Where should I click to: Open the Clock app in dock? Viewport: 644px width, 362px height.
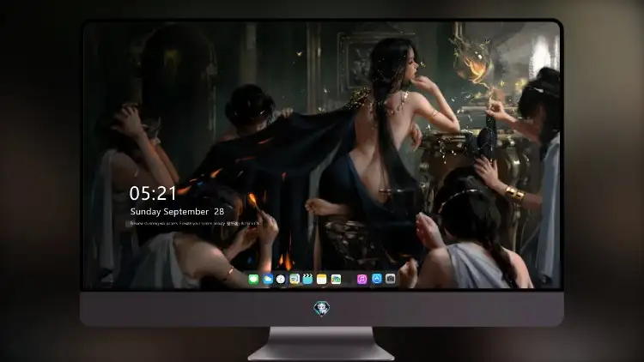pyautogui.click(x=281, y=279)
